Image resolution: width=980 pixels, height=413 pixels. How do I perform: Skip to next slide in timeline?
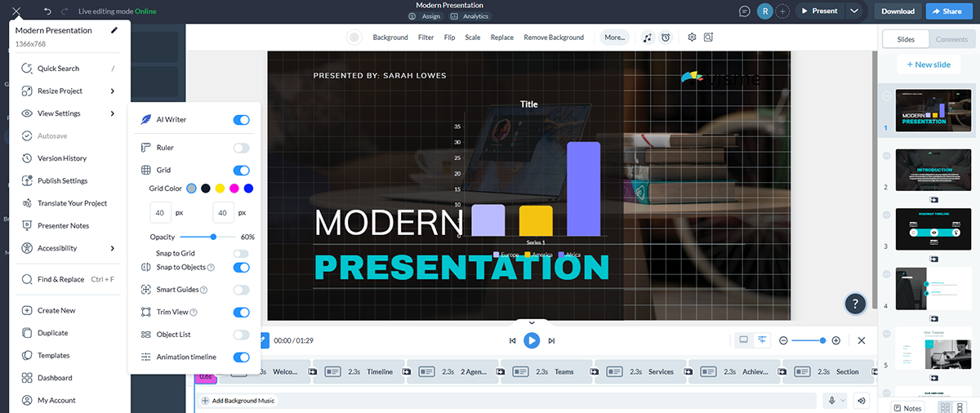click(551, 340)
